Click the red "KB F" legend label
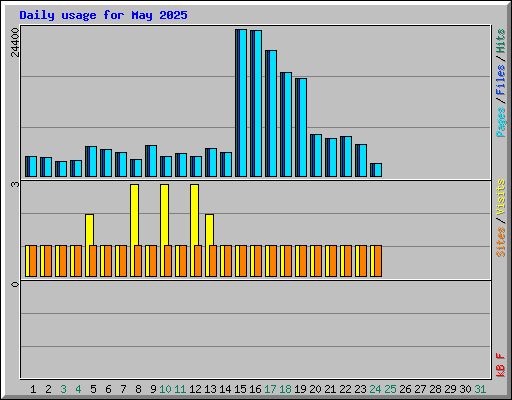Viewport: 512px width, 400px height. tap(500, 365)
